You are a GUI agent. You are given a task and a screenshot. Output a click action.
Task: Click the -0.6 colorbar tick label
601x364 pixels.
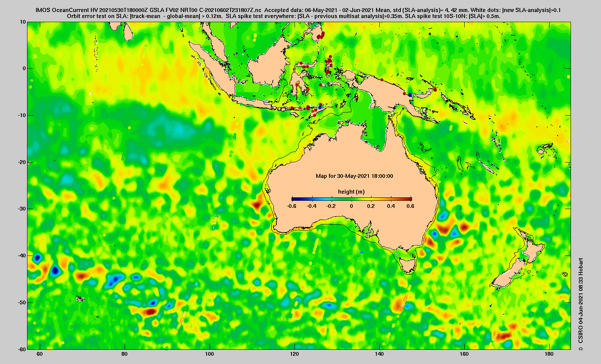pos(291,206)
